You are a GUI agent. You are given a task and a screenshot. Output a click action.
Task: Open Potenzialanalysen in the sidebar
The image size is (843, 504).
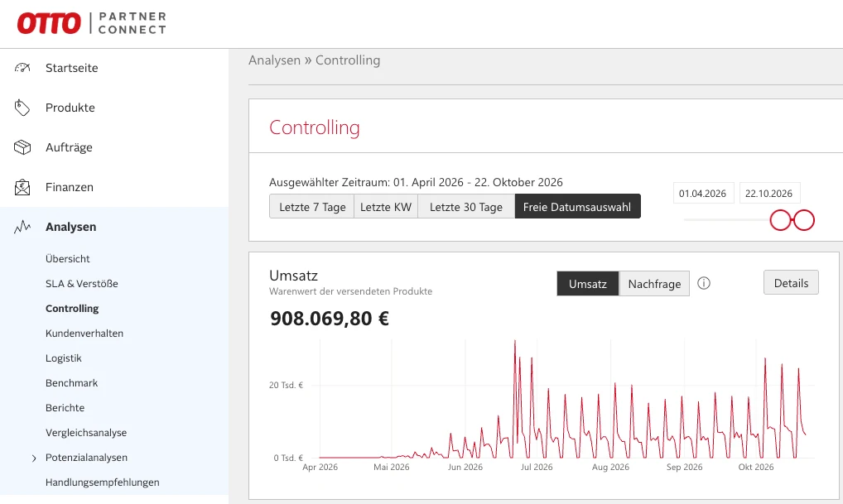[87, 458]
